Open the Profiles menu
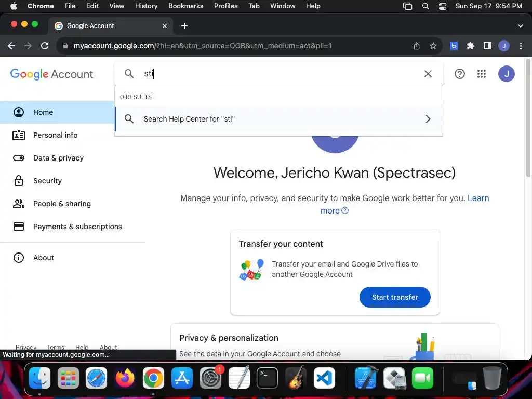532x399 pixels. [x=225, y=6]
